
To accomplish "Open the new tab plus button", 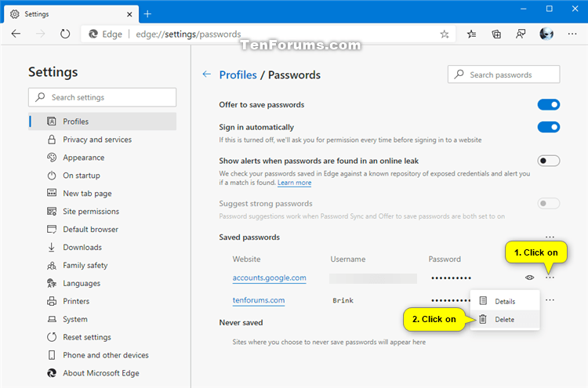I will click(x=147, y=13).
